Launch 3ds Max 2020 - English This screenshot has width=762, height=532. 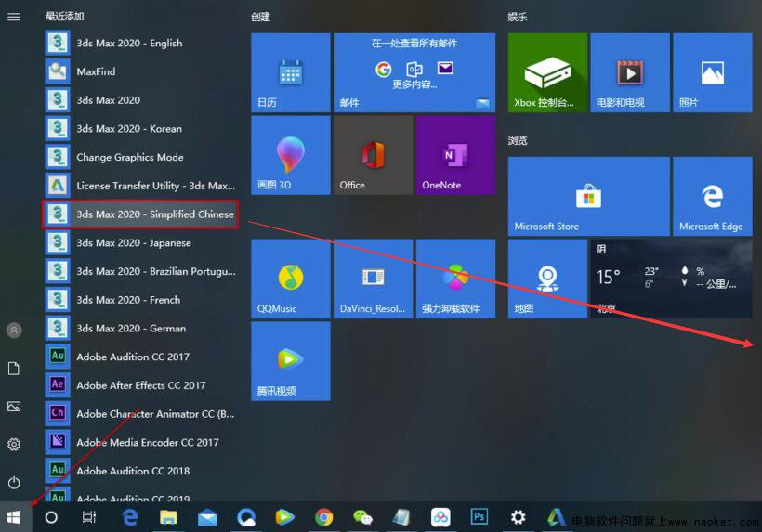(x=140, y=44)
